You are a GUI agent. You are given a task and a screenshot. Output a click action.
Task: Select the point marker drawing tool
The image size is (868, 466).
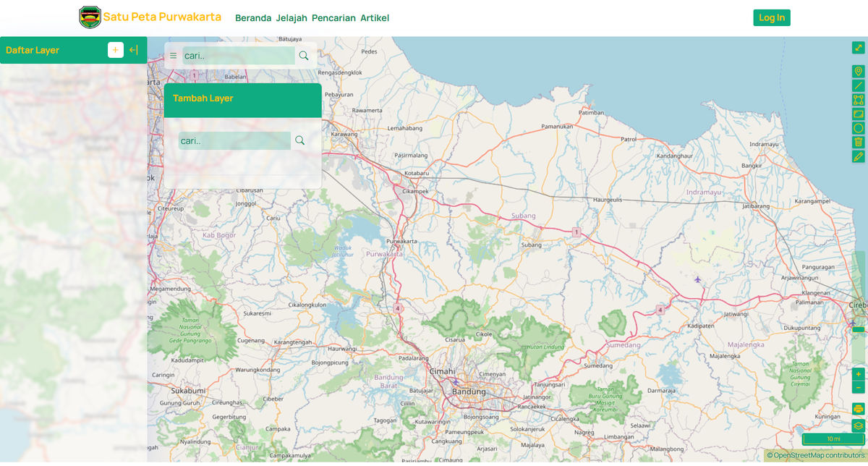pos(859,71)
